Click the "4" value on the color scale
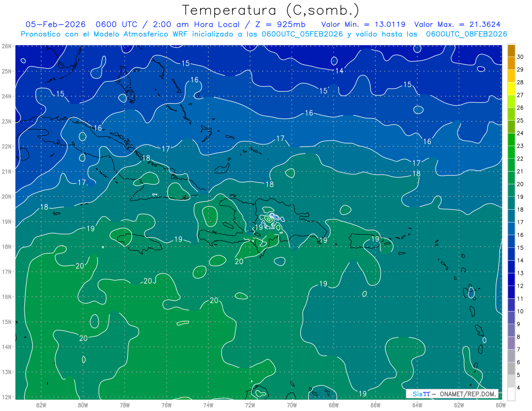The width and height of the screenshot is (532, 411). (x=519, y=388)
